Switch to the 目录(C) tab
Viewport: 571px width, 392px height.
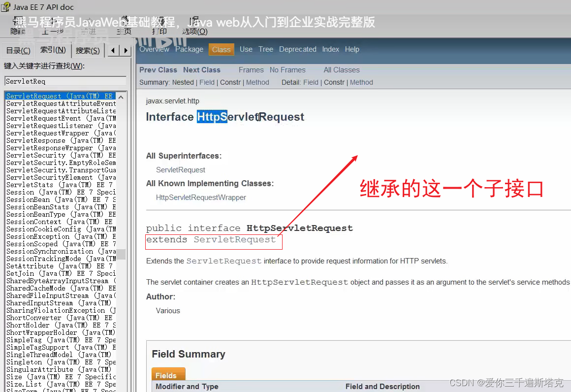click(19, 50)
